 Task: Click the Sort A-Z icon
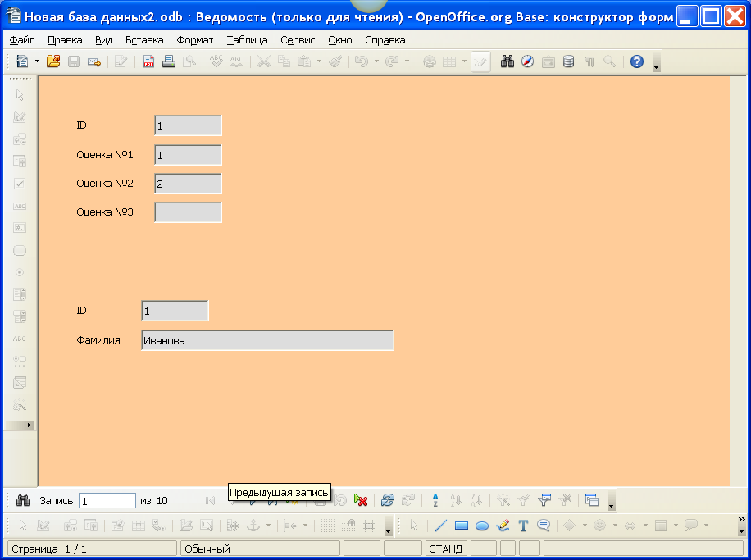pos(435,501)
